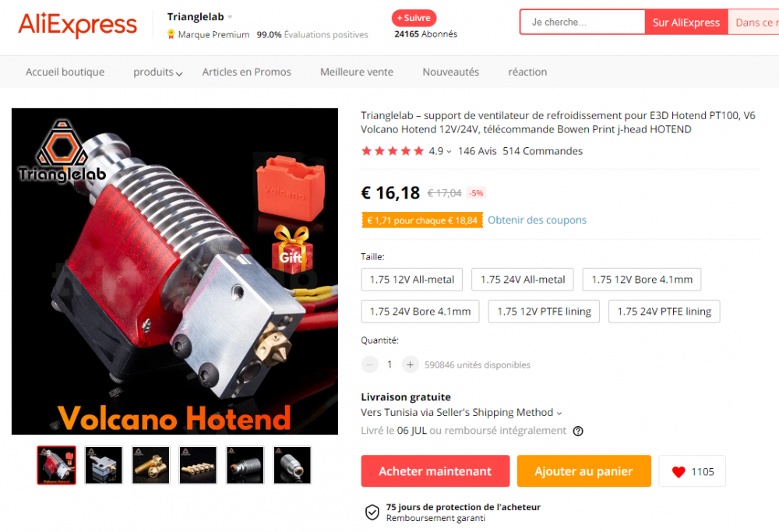Click the Je cherche search field
This screenshot has width=779, height=532.
tap(583, 23)
